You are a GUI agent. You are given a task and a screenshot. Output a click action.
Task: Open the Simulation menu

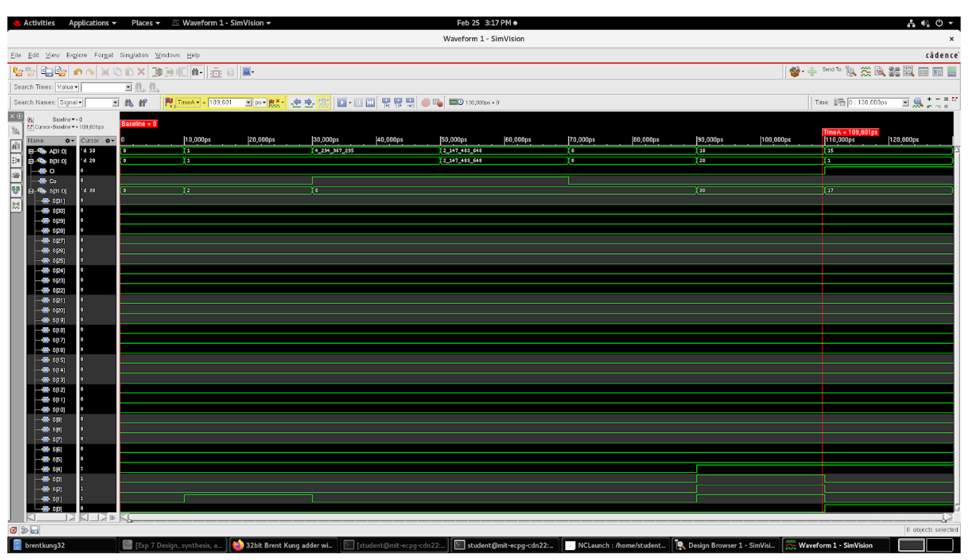[134, 55]
